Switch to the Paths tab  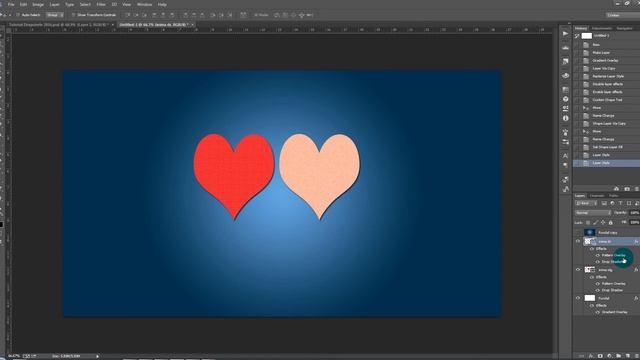click(613, 196)
